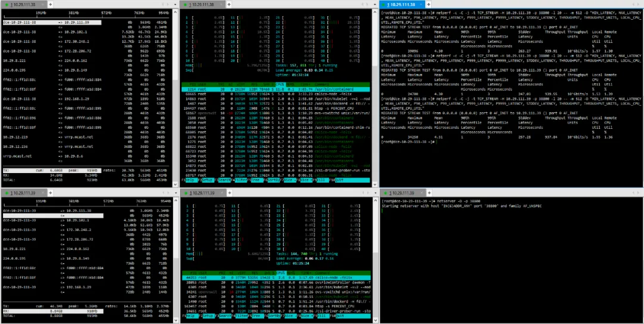Click the highlighted TX totals row in the top iftop
Viewport: 644px width, 324px height.
51,170
